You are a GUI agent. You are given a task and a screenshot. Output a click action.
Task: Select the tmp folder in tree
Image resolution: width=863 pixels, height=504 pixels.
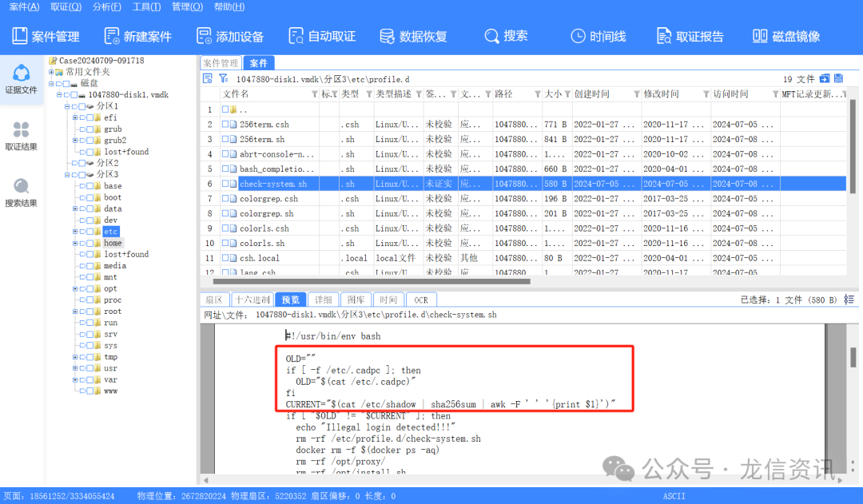pyautogui.click(x=110, y=357)
